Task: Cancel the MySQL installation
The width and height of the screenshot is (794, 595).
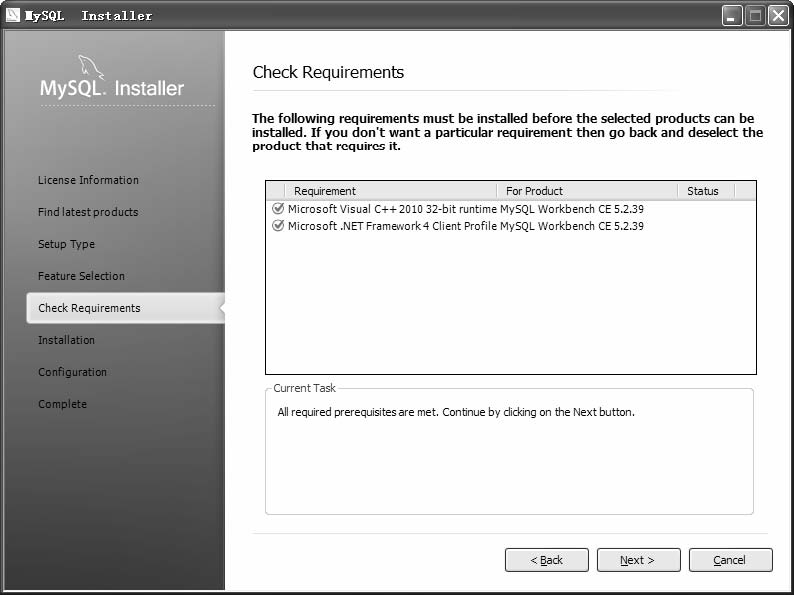Action: [731, 560]
